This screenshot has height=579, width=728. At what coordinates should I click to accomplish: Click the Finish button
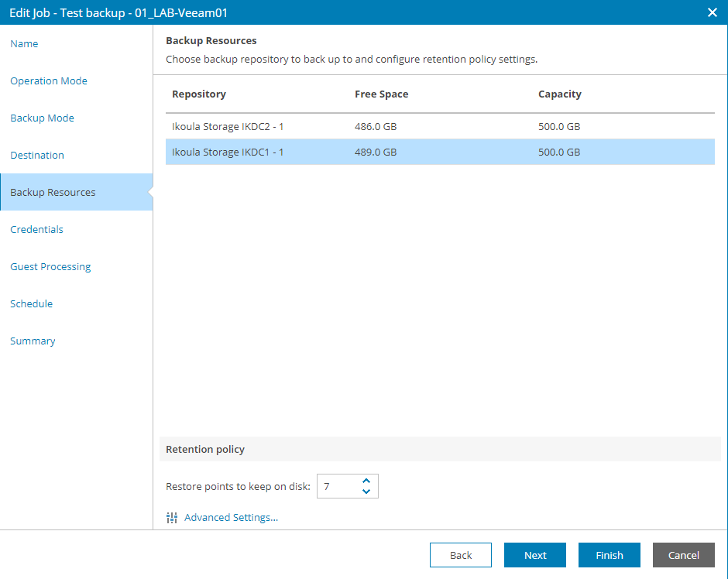point(610,555)
